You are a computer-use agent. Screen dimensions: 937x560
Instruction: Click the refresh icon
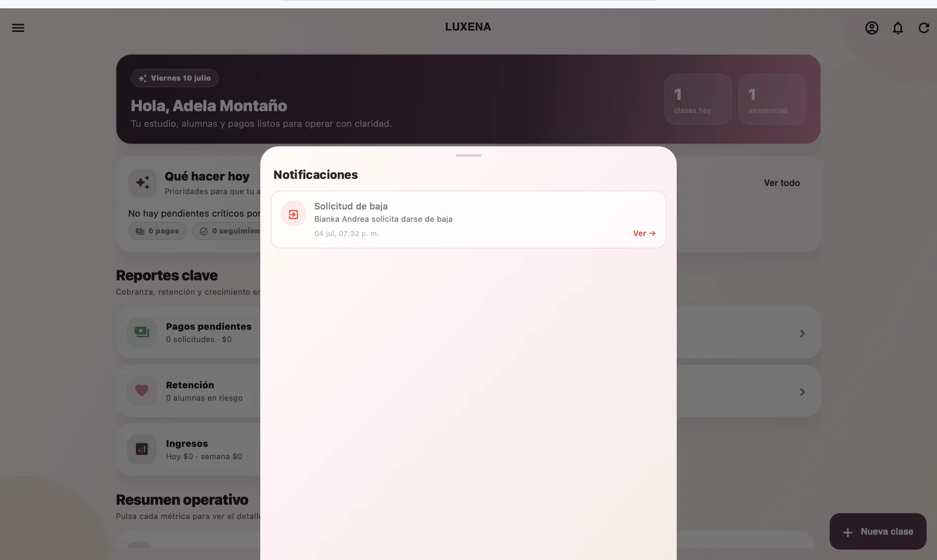coord(924,28)
